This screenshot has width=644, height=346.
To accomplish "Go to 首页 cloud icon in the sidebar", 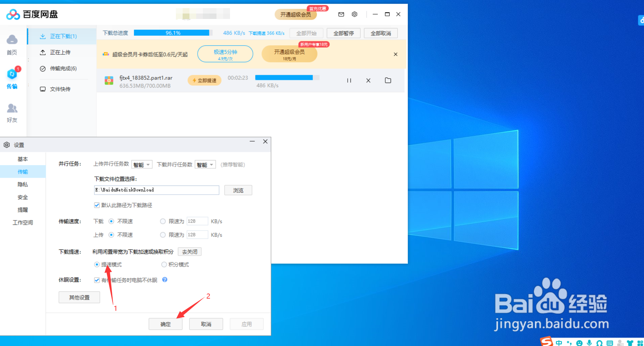I will tap(12, 40).
